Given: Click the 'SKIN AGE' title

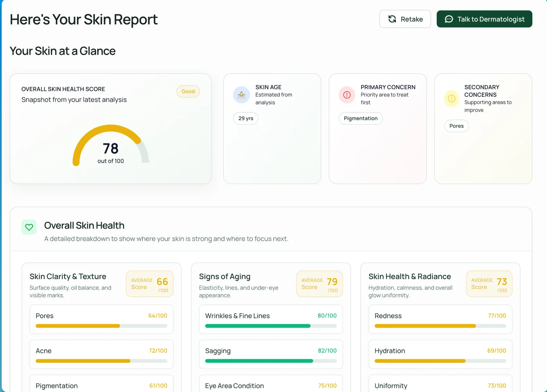Looking at the screenshot, I should (x=268, y=87).
